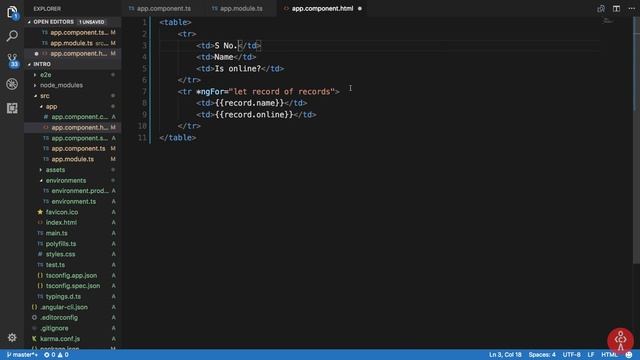The width and height of the screenshot is (640, 360).
Task: Collapse the Open Editors section
Action: click(x=73, y=22)
